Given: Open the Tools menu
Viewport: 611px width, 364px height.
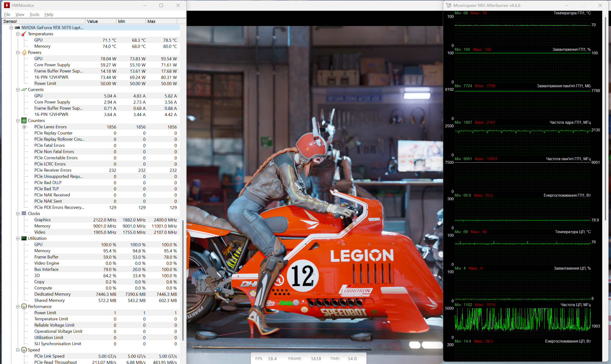Looking at the screenshot, I should [34, 15].
